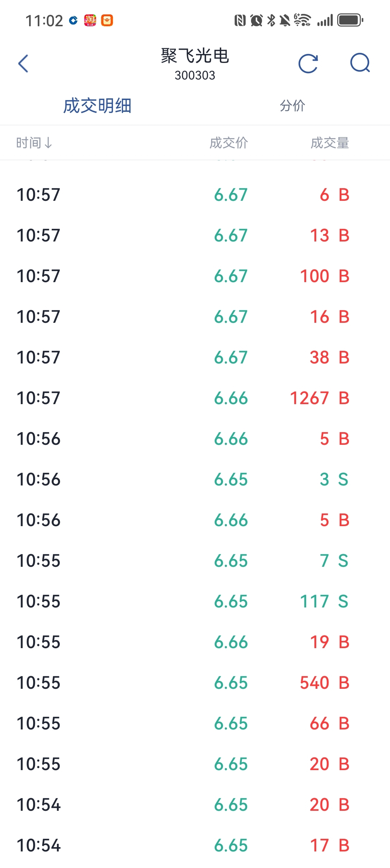Viewport: 390px width, 868px height.
Task: Switch to the 成交明细 tab
Action: [97, 106]
